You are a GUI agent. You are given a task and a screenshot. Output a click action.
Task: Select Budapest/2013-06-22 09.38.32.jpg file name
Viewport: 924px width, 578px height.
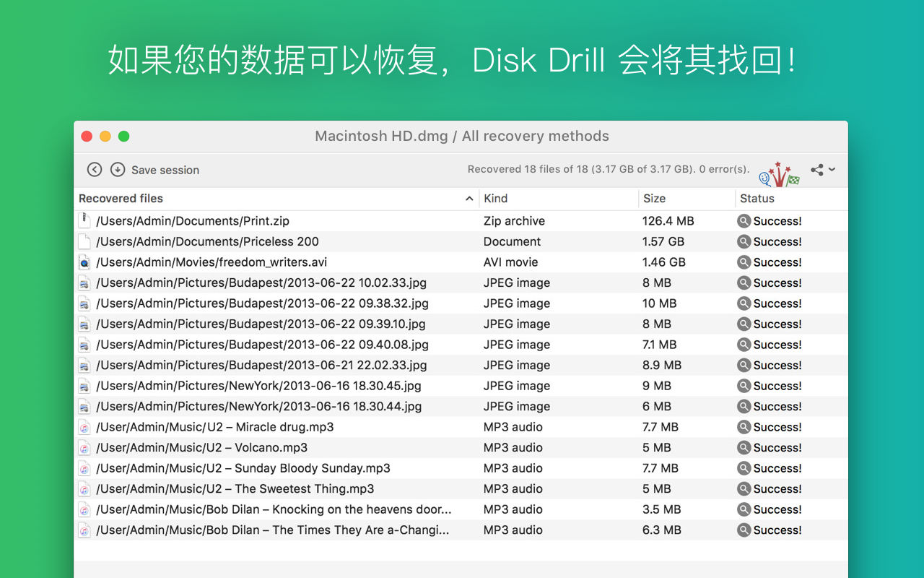pos(262,303)
